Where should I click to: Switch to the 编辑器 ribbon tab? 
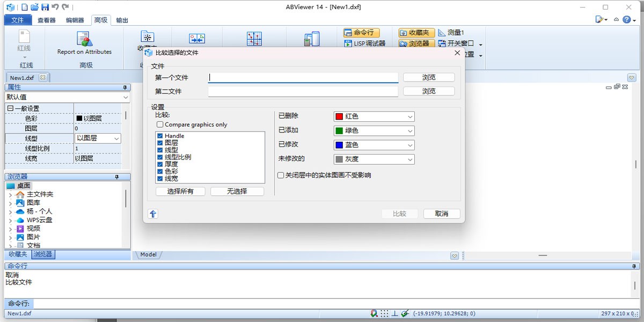pos(75,20)
